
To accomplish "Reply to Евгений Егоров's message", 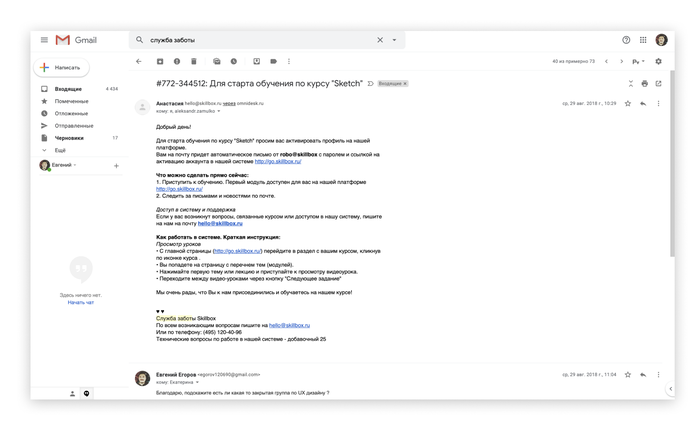I will pos(643,375).
